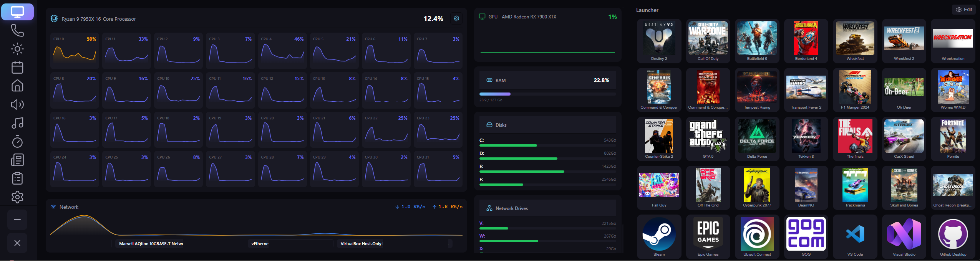Launch Oh Deer
Screen dimensions: 980x261
pyautogui.click(x=904, y=90)
